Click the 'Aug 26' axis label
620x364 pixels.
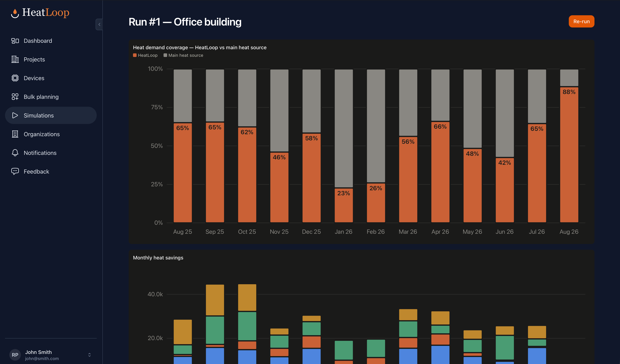click(x=569, y=232)
